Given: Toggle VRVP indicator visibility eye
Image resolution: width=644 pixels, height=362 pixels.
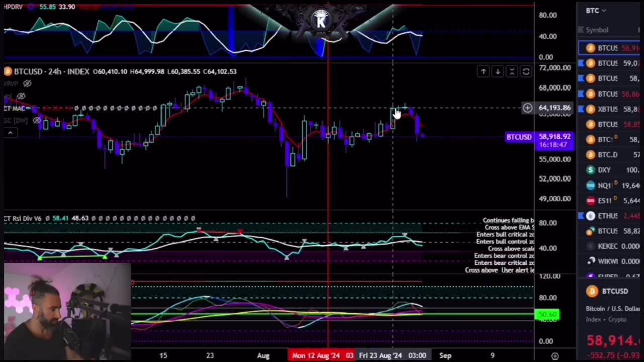Looking at the screenshot, I should [27, 83].
